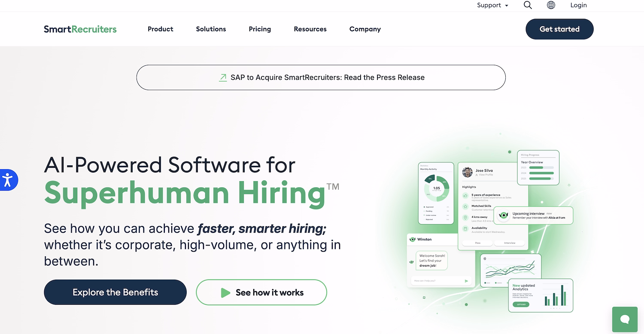Open the Solutions navigation menu
Viewport: 644px width, 334px height.
[211, 29]
